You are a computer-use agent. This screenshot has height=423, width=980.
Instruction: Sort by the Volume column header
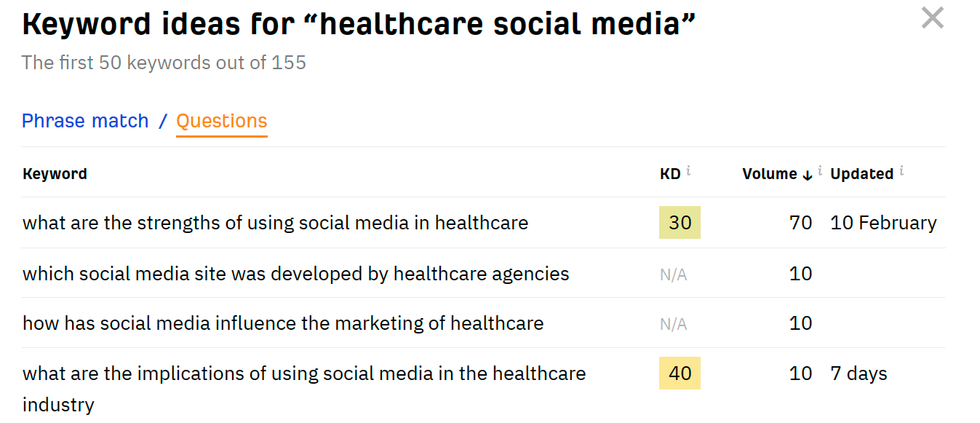(x=769, y=174)
